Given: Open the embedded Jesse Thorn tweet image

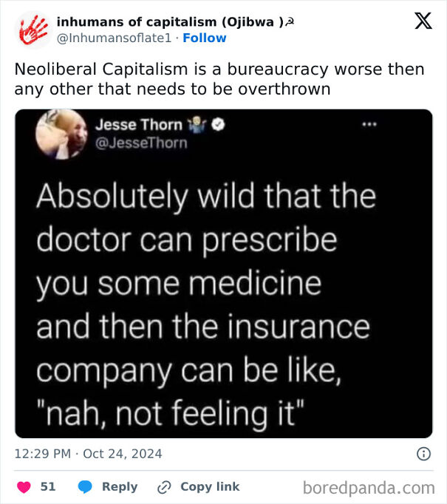Looking at the screenshot, I should [224, 273].
